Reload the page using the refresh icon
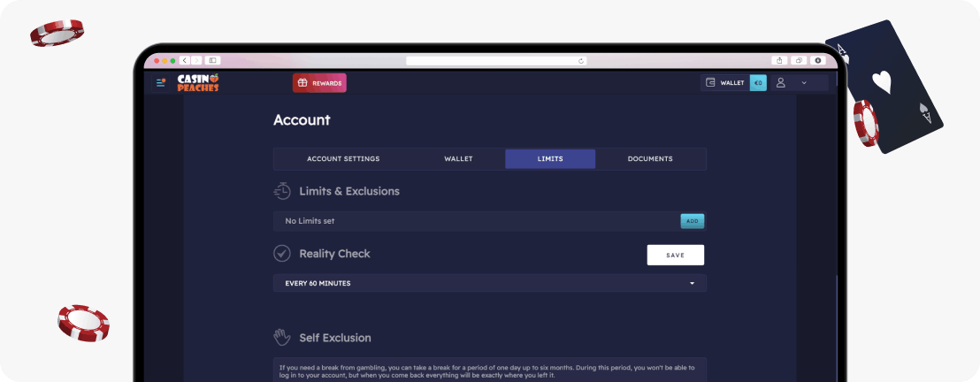This screenshot has width=980, height=382. pyautogui.click(x=580, y=61)
